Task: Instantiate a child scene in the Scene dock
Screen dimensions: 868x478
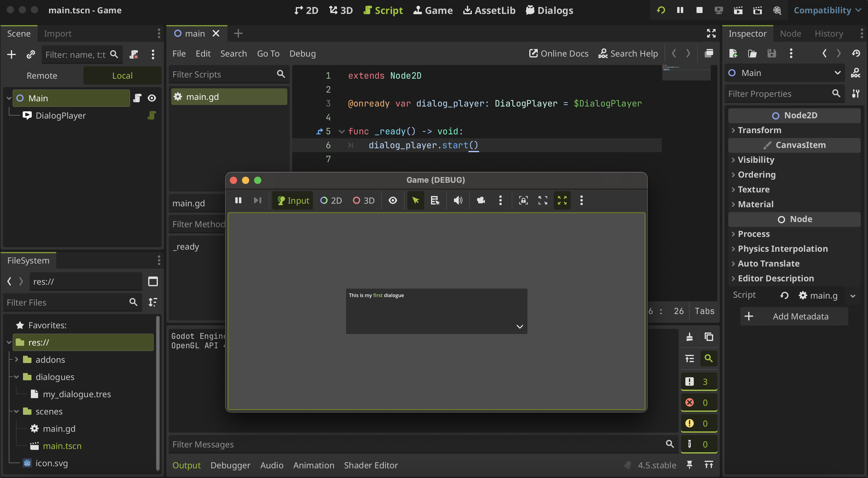Action: [x=31, y=54]
